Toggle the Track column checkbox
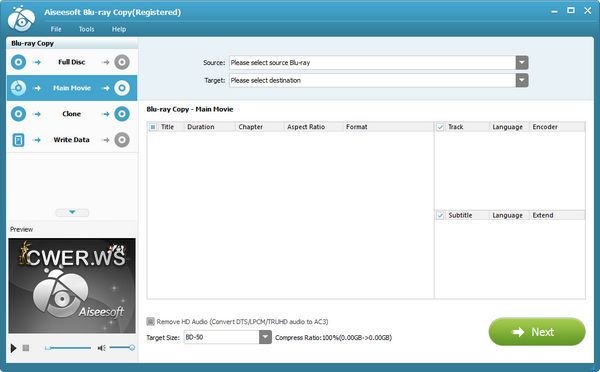 click(x=440, y=127)
